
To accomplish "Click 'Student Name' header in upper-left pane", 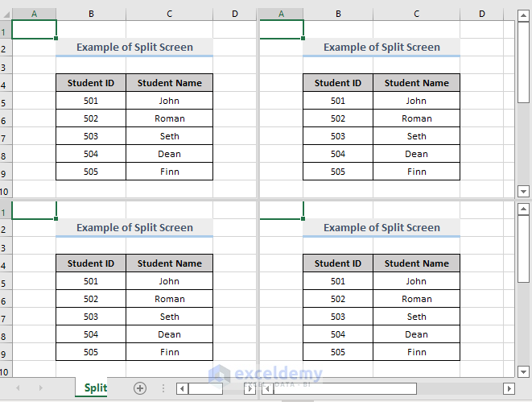I will click(x=169, y=83).
